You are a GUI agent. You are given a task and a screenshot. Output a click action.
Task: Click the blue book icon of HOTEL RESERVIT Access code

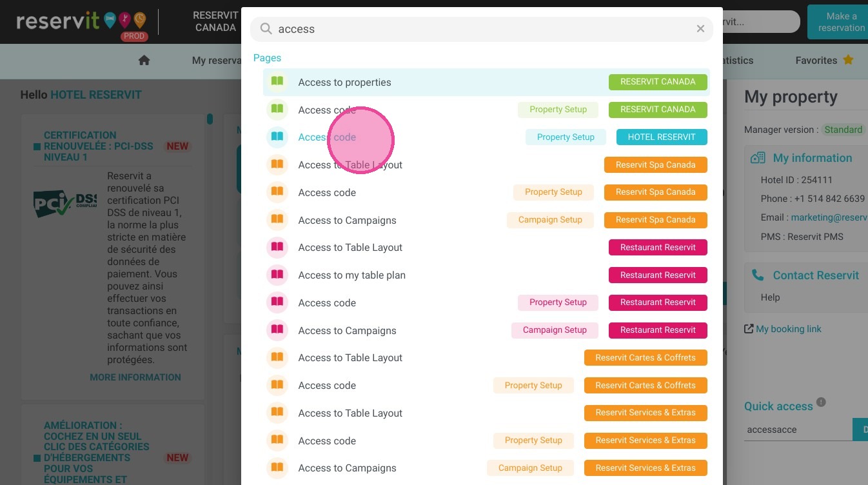(277, 137)
